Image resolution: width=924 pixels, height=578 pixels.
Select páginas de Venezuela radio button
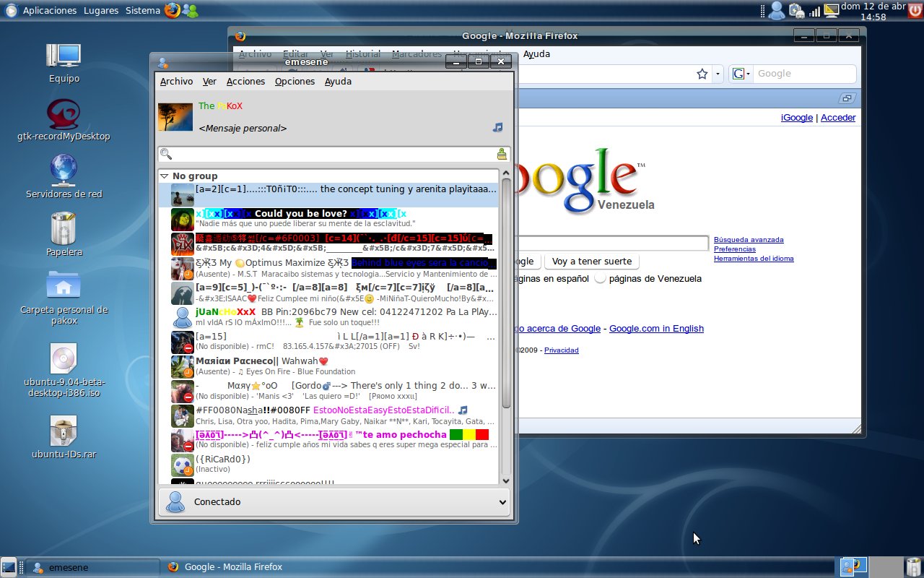(601, 279)
